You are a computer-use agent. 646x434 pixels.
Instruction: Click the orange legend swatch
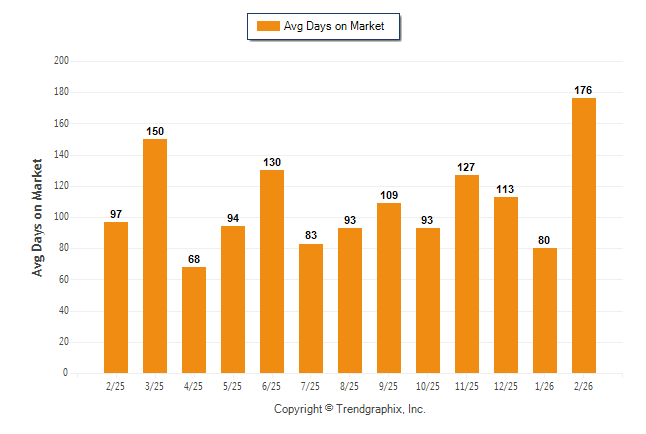tap(268, 26)
